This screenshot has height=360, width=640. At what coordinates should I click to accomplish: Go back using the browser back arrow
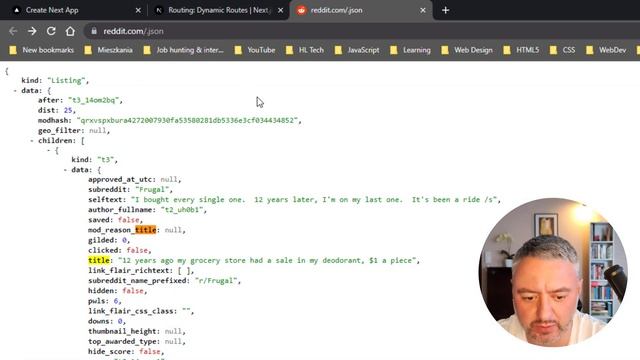click(13, 31)
